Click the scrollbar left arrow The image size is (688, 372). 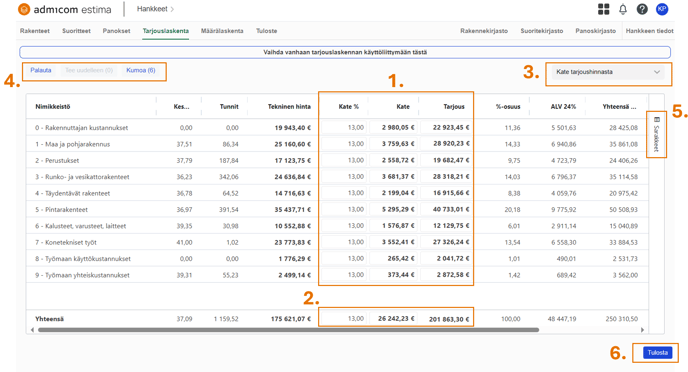[x=32, y=330]
